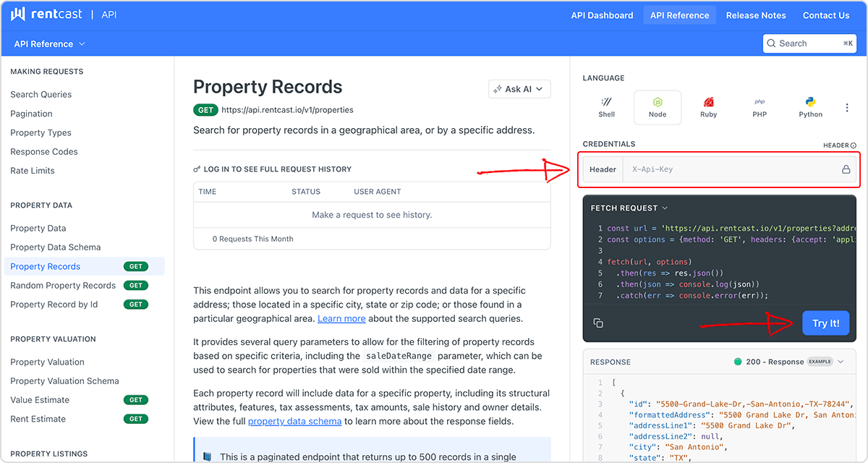868x463 pixels.
Task: Click the lock icon in API key field
Action: tap(846, 169)
